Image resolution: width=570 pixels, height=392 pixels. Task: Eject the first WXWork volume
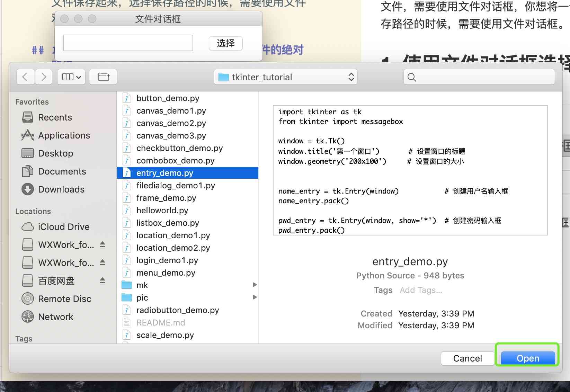click(103, 244)
